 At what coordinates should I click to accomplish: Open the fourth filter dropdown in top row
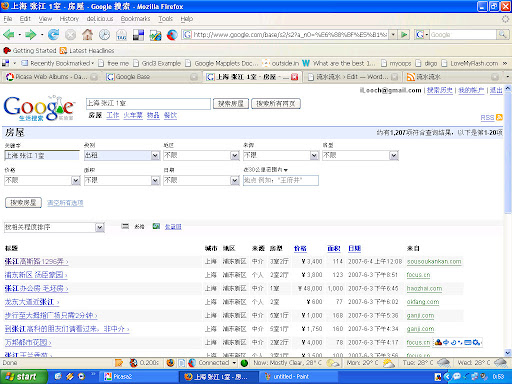[x=281, y=155]
